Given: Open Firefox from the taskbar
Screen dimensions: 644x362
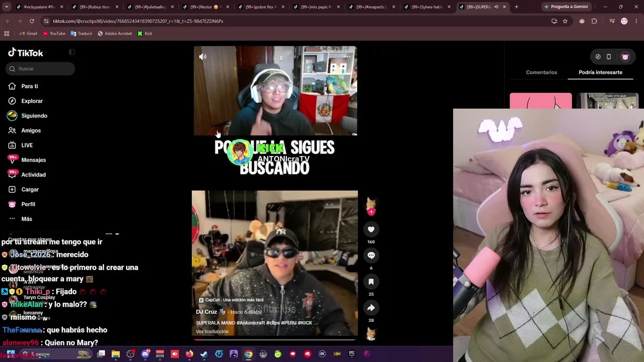Looking at the screenshot, I should 189,354.
